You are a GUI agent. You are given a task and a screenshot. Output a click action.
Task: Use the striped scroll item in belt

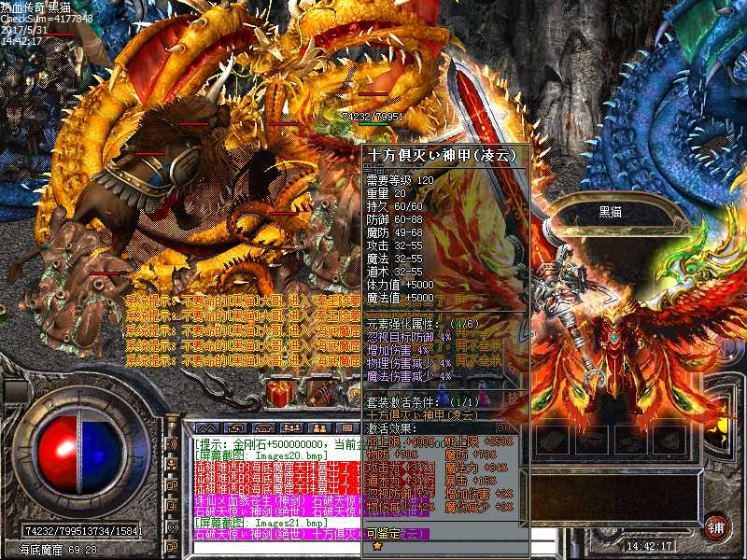pos(319,395)
